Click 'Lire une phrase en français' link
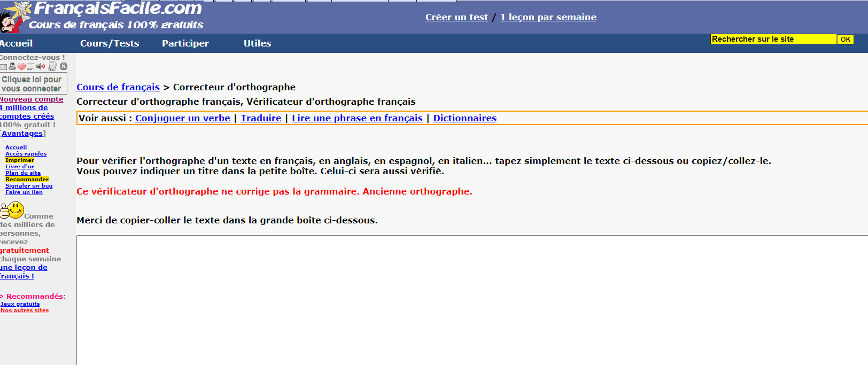 pos(357,118)
